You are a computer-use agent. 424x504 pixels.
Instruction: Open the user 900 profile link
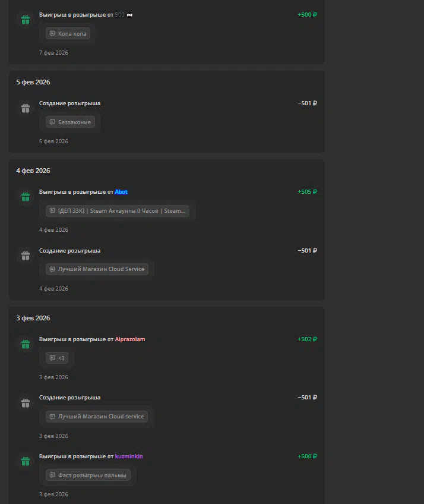(119, 15)
